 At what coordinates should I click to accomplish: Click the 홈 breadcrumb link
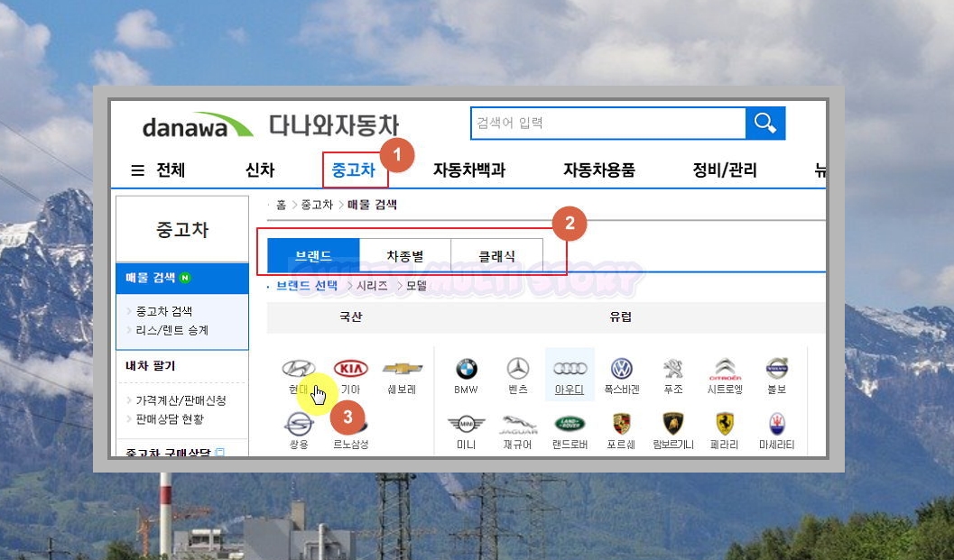pyautogui.click(x=281, y=205)
